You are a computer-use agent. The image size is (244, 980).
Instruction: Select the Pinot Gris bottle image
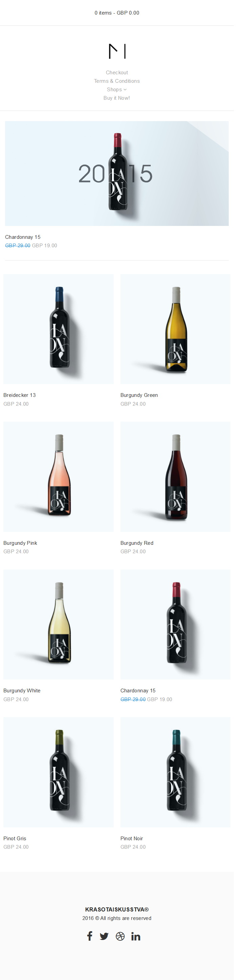(x=58, y=772)
